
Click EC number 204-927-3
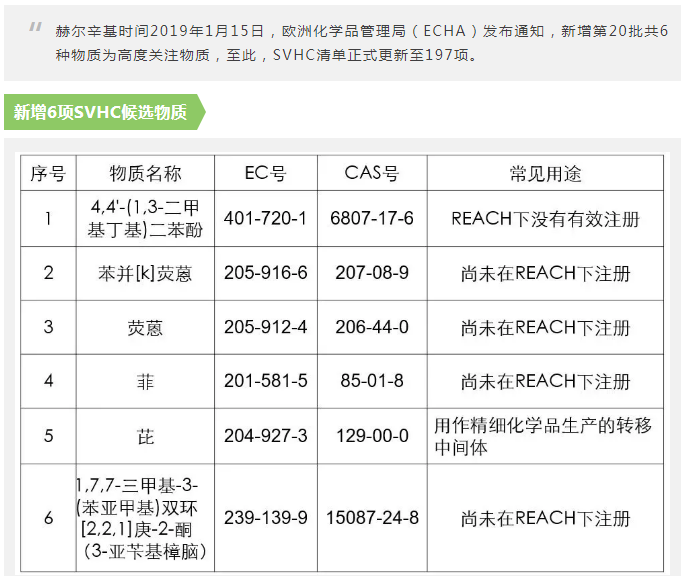point(265,436)
